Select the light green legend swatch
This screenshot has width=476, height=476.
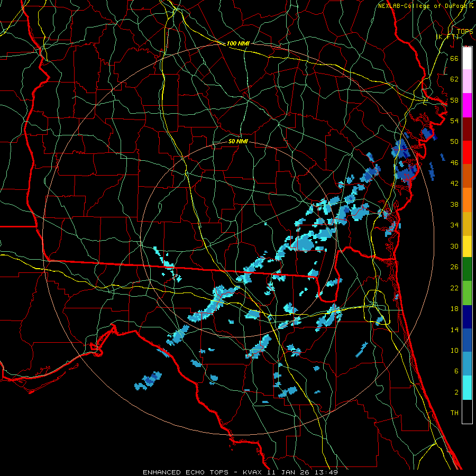coord(467,293)
